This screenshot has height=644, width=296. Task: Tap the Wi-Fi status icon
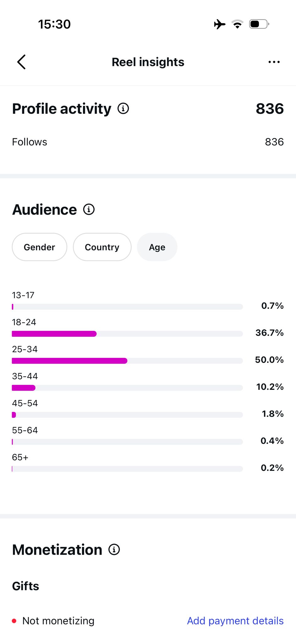tap(237, 24)
